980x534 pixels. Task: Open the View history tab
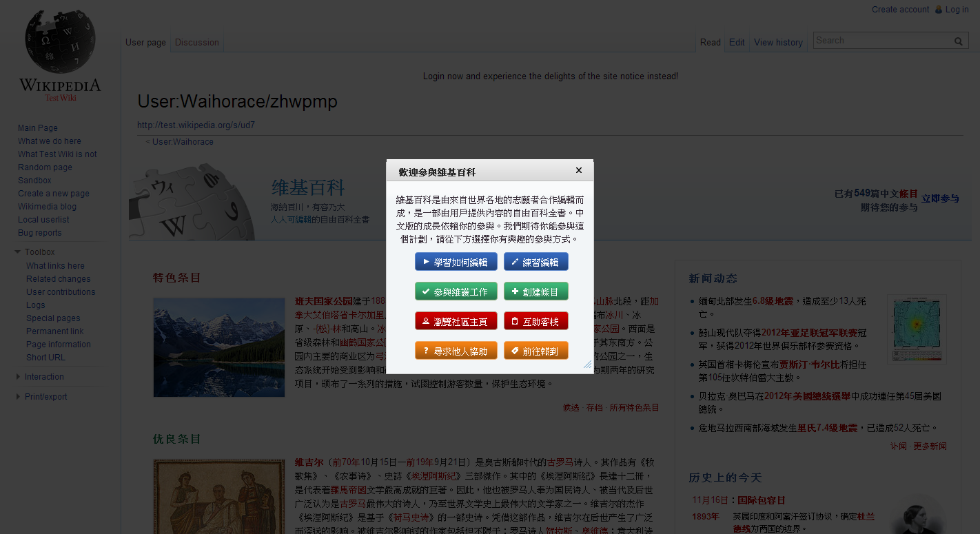(x=778, y=43)
